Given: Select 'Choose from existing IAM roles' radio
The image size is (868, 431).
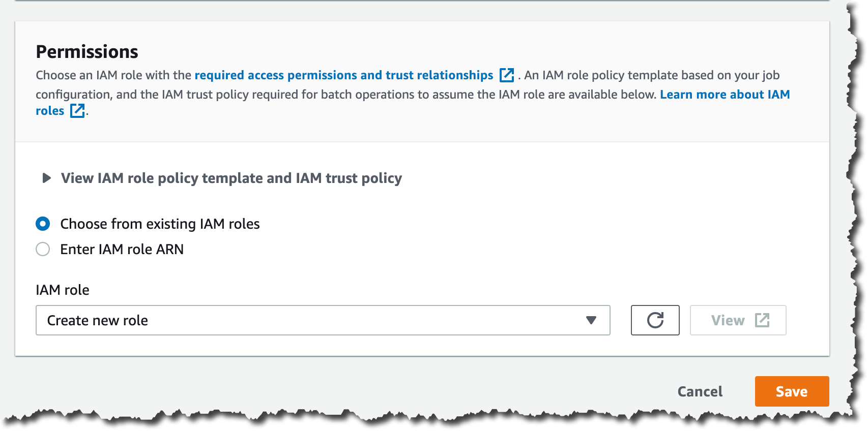Looking at the screenshot, I should (x=43, y=224).
